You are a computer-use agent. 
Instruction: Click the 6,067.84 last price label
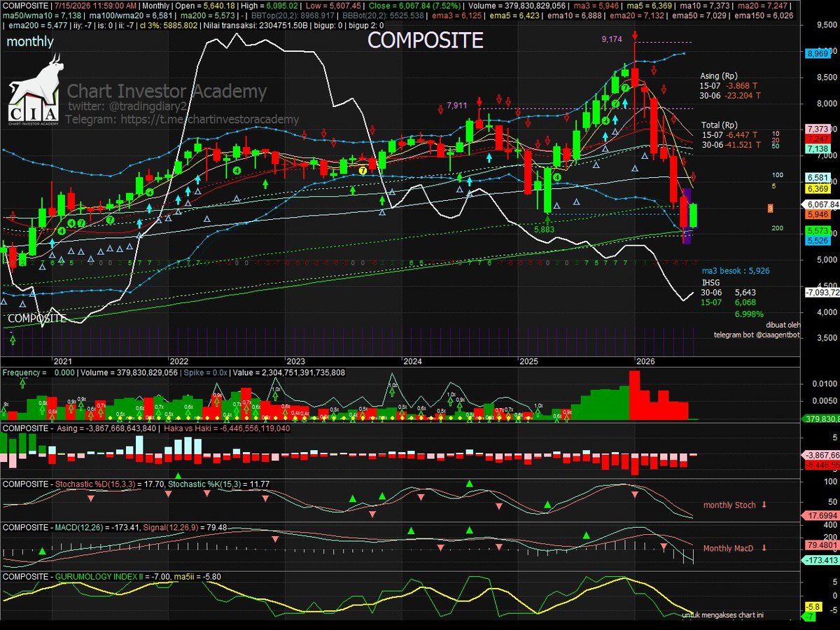[820, 204]
